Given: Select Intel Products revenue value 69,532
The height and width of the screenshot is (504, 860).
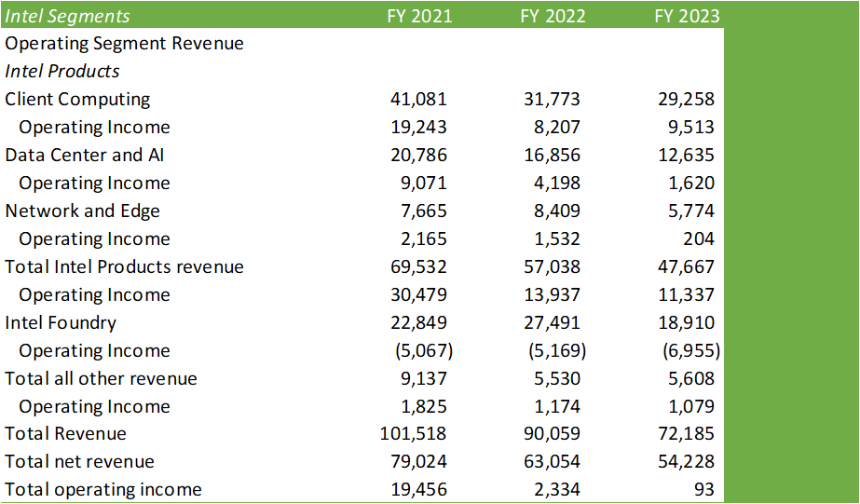Looking at the screenshot, I should [418, 267].
